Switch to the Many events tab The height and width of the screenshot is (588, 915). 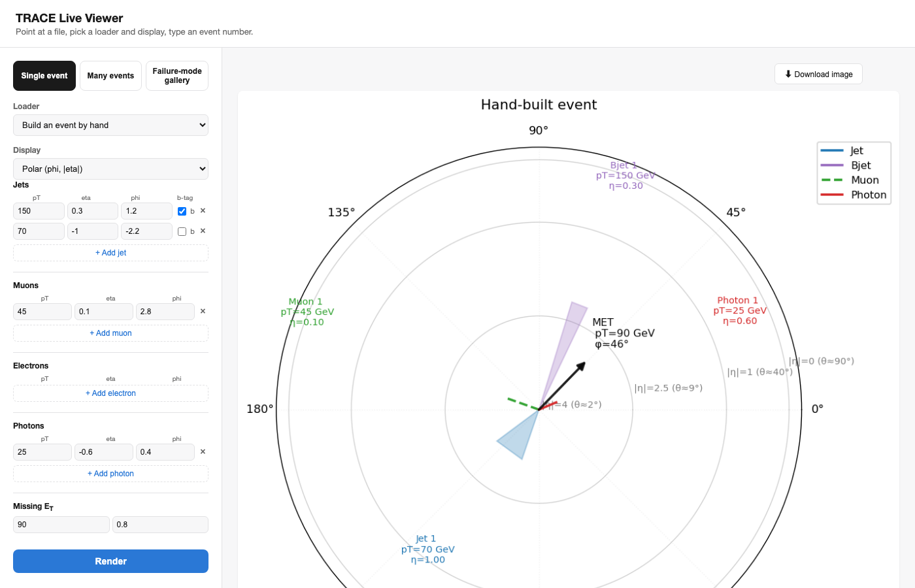pyautogui.click(x=110, y=76)
